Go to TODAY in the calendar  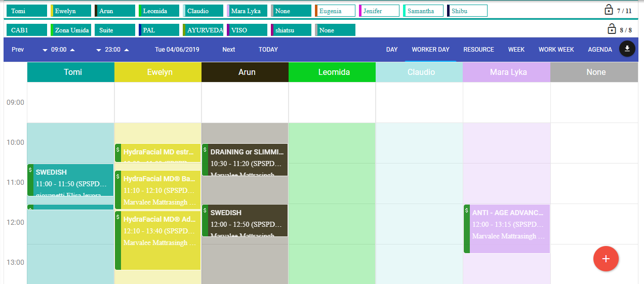268,50
